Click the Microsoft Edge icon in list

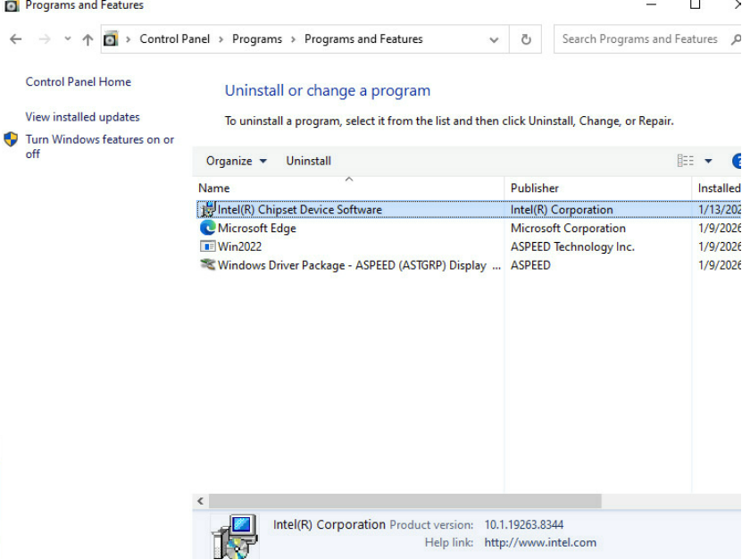(208, 228)
